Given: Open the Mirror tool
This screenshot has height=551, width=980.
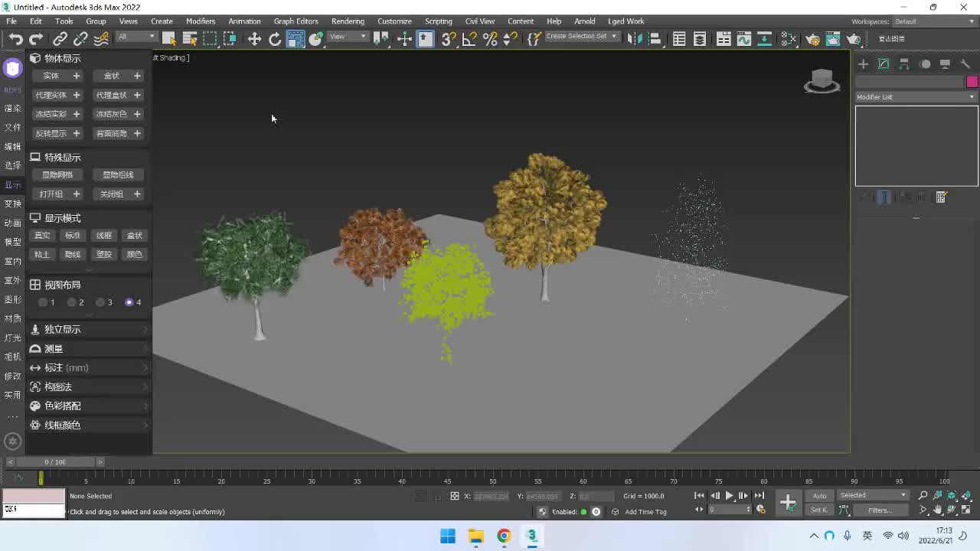Looking at the screenshot, I should 633,39.
